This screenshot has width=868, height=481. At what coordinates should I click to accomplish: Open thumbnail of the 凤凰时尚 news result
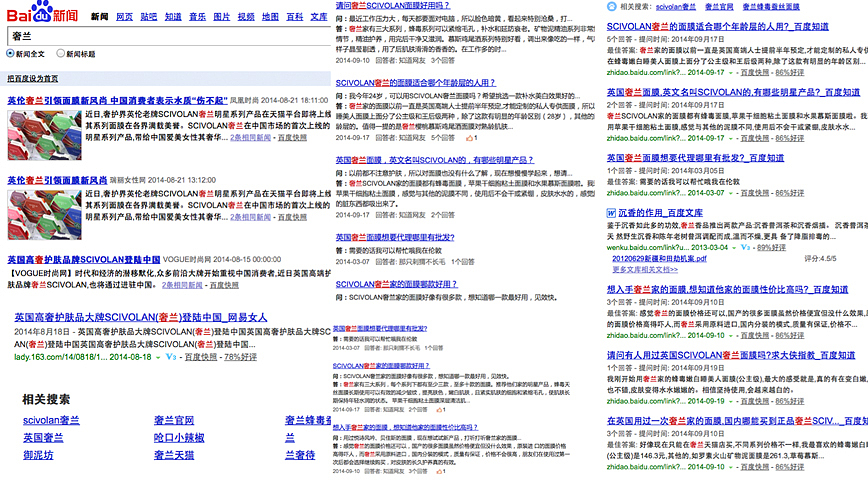point(44,135)
